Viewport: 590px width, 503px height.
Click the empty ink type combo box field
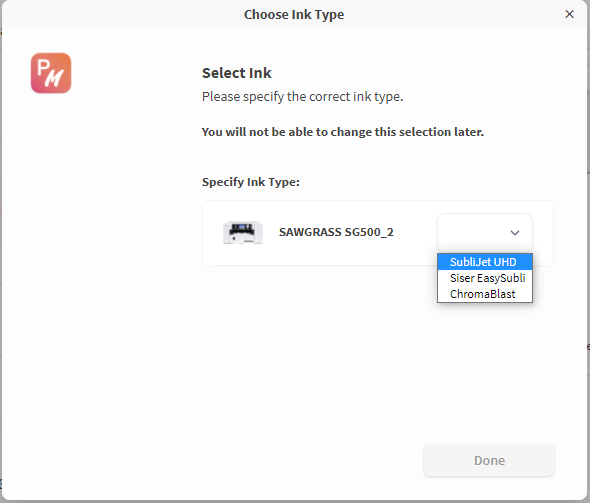[x=485, y=233]
